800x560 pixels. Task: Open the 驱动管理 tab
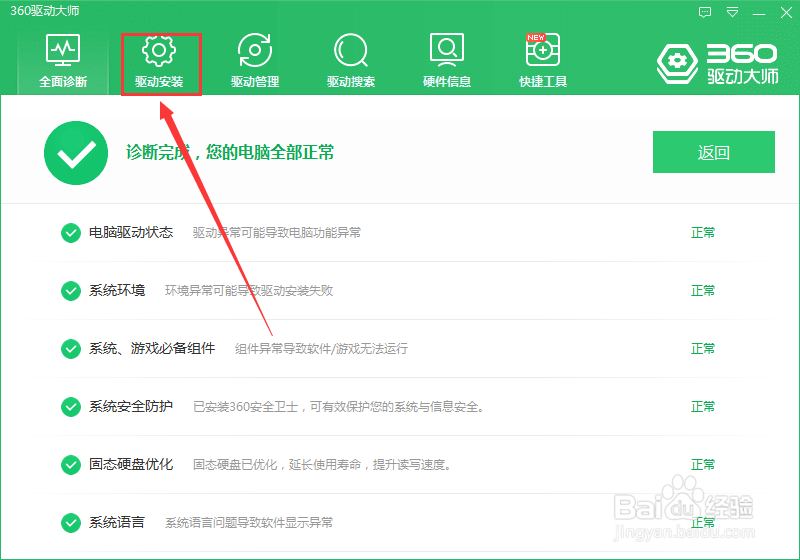[x=255, y=61]
